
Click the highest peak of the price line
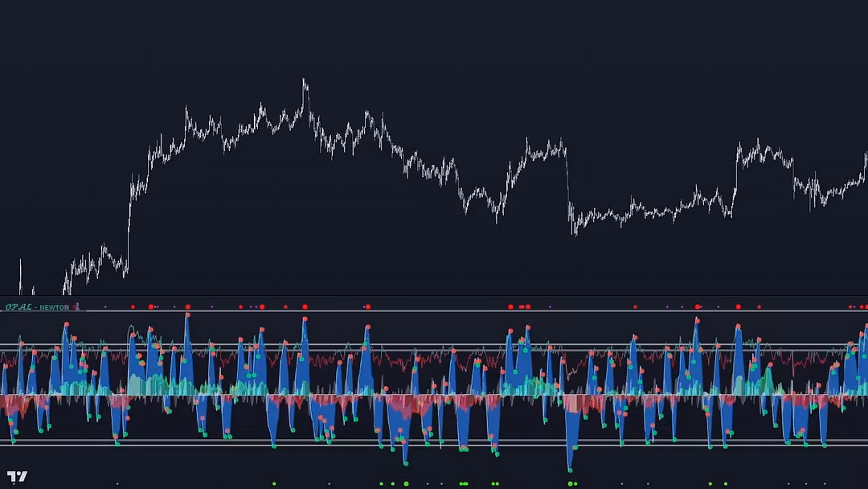tap(304, 80)
